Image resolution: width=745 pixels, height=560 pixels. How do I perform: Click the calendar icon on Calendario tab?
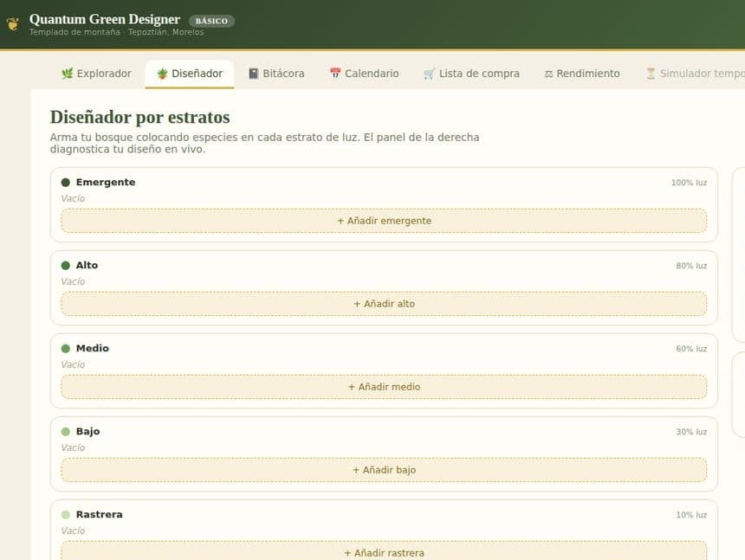coord(335,73)
